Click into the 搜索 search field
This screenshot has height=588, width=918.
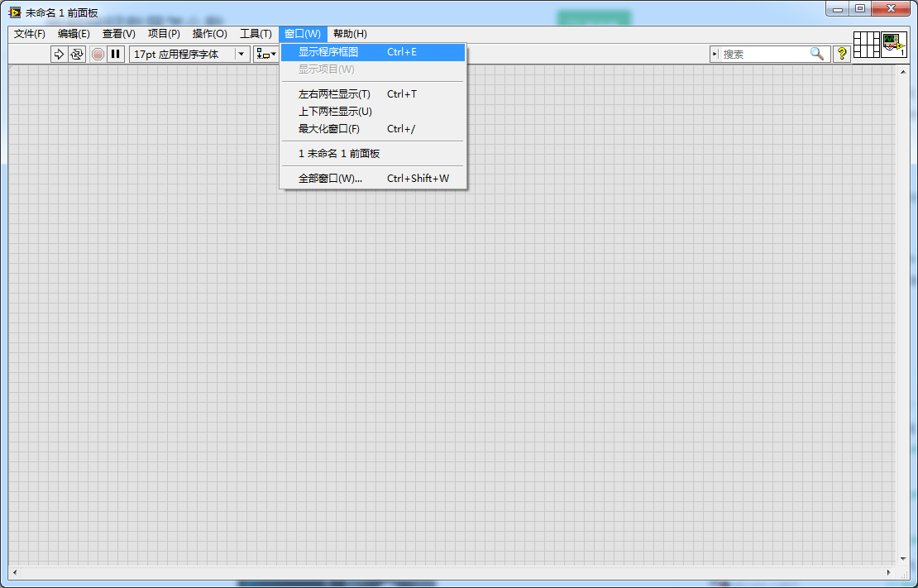(x=764, y=54)
